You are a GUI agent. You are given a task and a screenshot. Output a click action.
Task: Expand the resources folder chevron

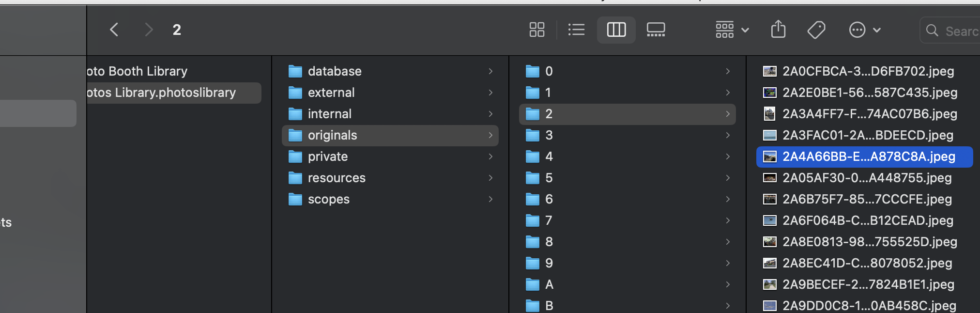(490, 178)
